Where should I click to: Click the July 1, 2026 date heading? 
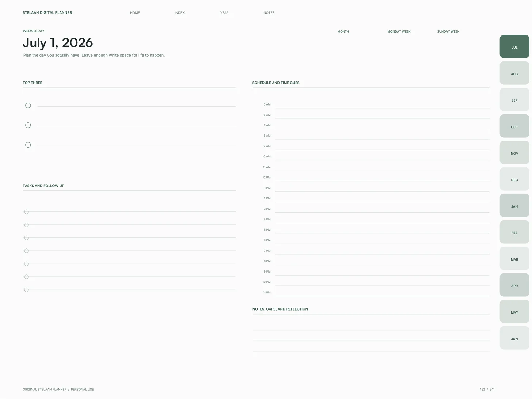58,43
